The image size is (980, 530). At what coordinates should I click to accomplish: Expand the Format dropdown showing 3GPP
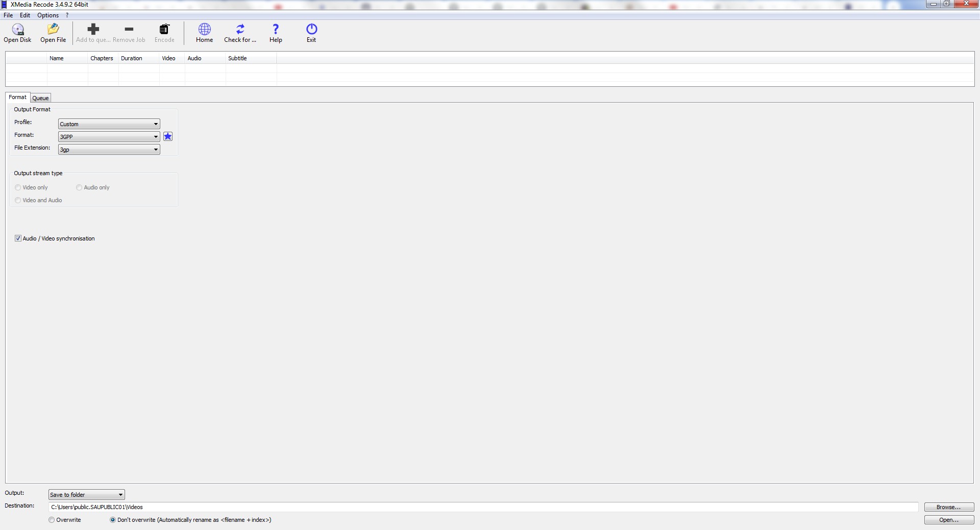coord(109,137)
